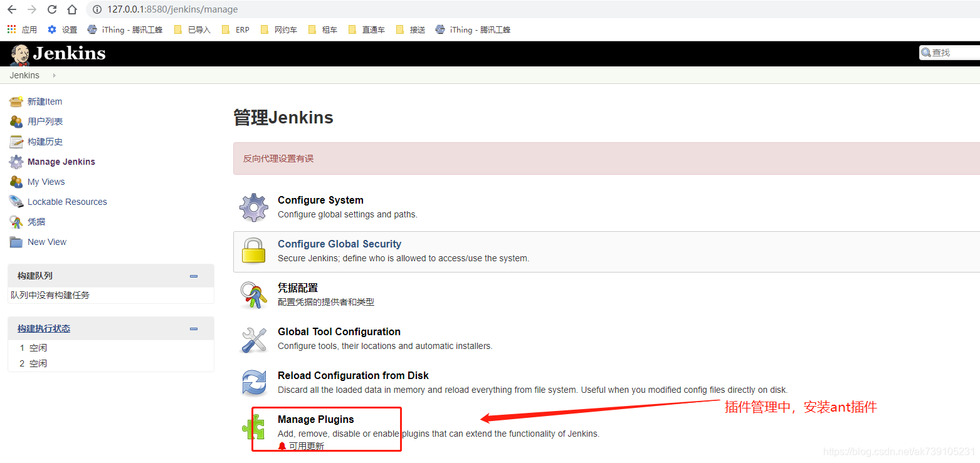The width and height of the screenshot is (980, 463).
Task: Click the Lockable Resources icon
Action: 16,202
